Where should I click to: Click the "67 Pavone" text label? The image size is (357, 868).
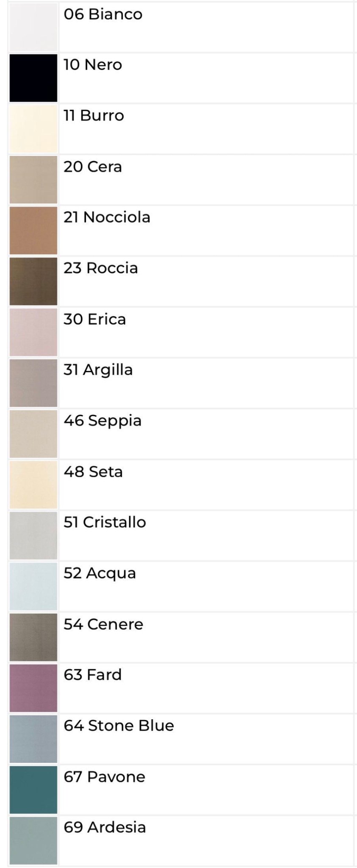[x=104, y=777]
